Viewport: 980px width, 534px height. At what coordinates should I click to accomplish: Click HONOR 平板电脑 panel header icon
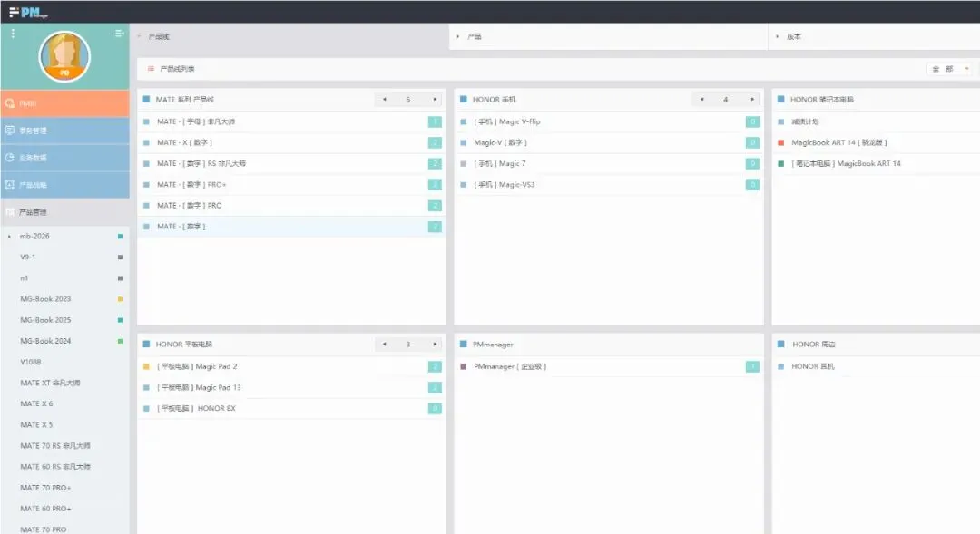pos(146,345)
